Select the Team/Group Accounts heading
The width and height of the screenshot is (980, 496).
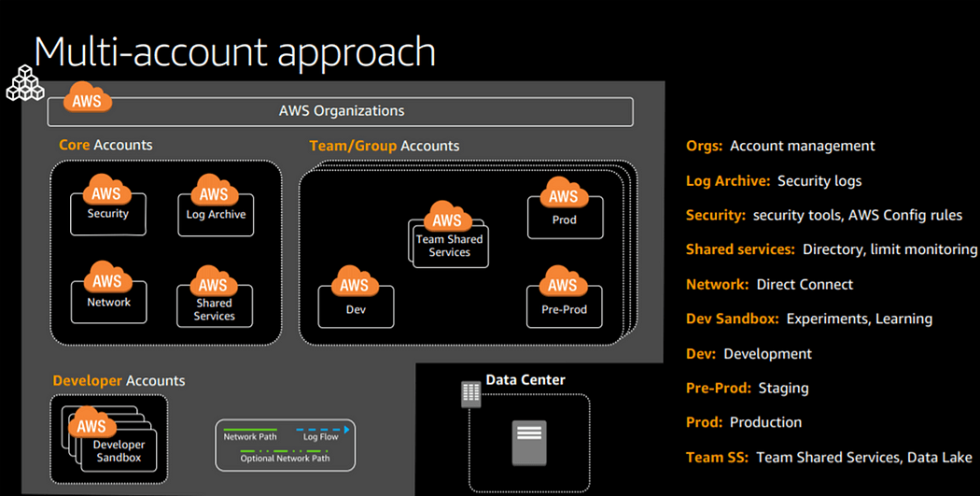384,146
